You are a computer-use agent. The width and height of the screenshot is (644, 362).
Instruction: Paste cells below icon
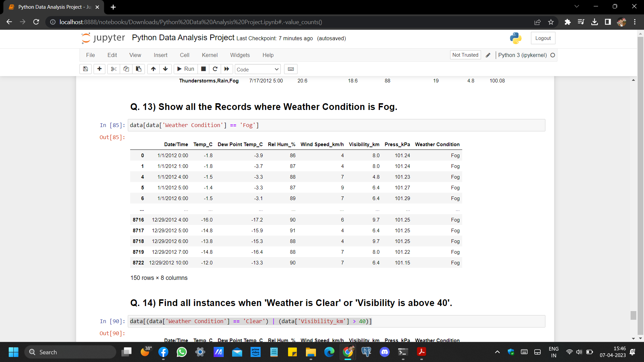139,69
